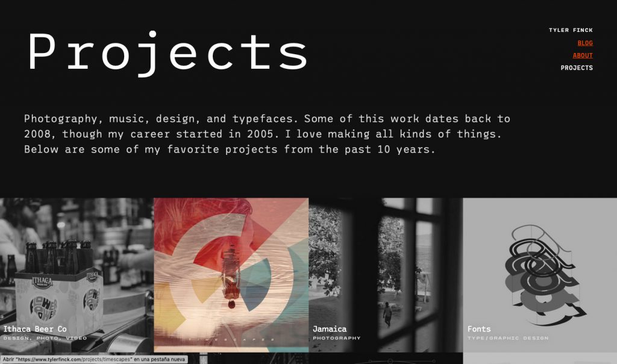Image resolution: width=617 pixels, height=364 pixels.
Task: Click the large Projects page heading
Action: tap(168, 53)
